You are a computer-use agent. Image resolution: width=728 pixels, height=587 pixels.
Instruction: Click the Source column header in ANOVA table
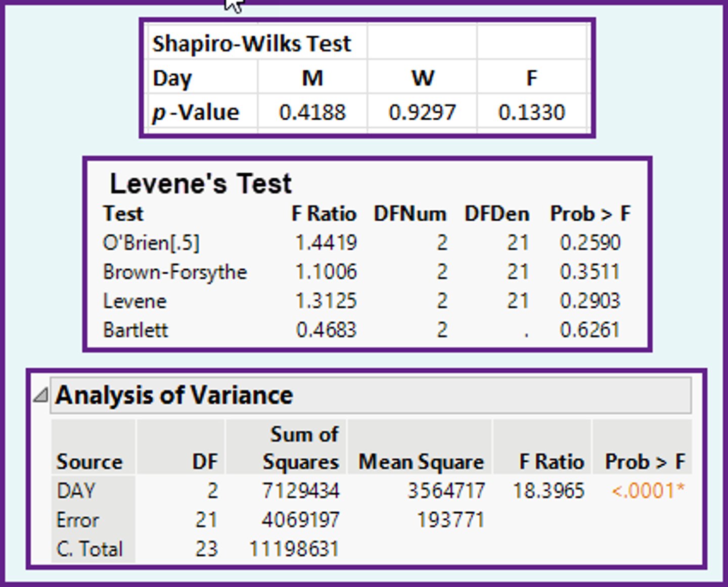[89, 462]
